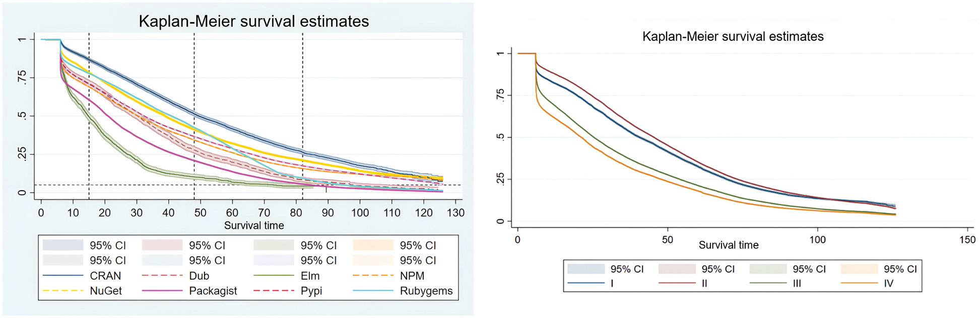
Task: Click the 90 tick label on the x-axis
Action: 328,213
